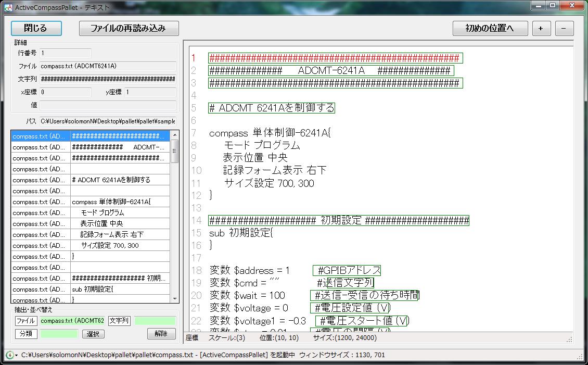Select the 'モード プログラム' row in list
The height and width of the screenshot is (365, 588).
pyautogui.click(x=120, y=212)
